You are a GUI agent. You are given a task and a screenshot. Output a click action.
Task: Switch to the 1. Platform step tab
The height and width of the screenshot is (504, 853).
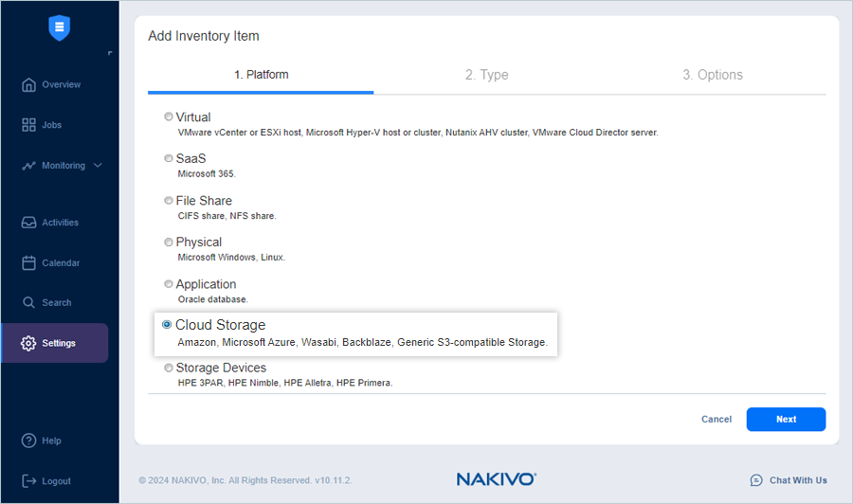tap(262, 75)
